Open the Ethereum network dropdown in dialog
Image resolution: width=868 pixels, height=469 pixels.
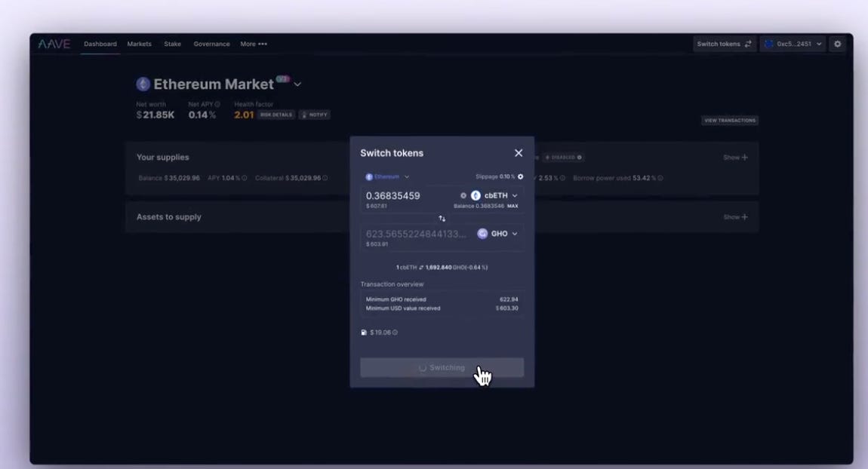[x=387, y=177]
